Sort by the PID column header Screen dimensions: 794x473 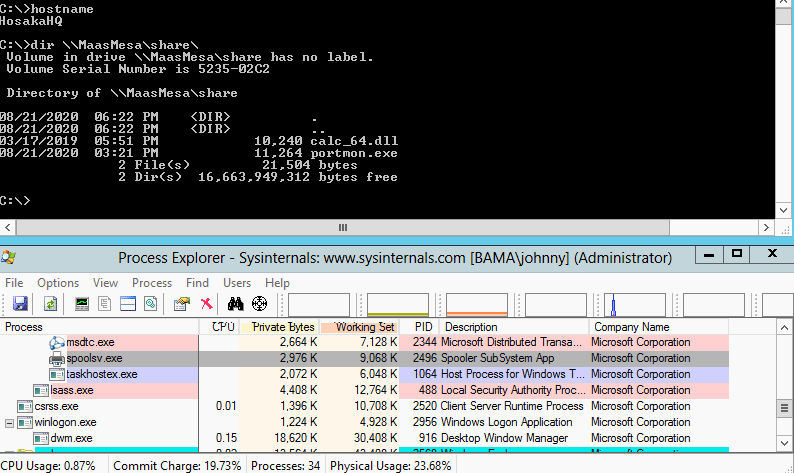[419, 327]
